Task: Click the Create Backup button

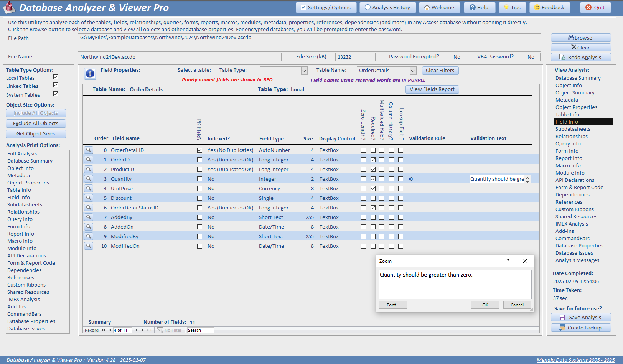Action: pyautogui.click(x=581, y=328)
